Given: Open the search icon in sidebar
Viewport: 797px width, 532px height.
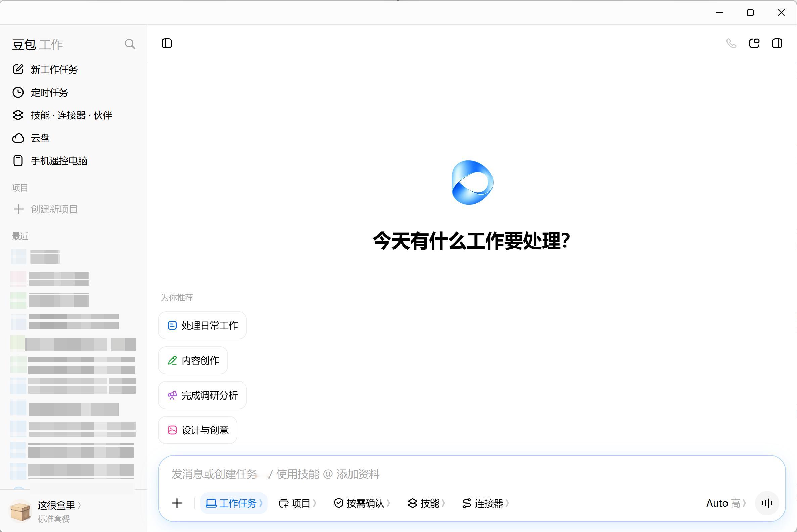Looking at the screenshot, I should tap(130, 44).
